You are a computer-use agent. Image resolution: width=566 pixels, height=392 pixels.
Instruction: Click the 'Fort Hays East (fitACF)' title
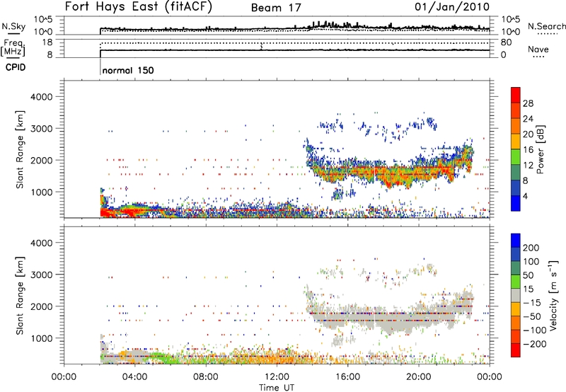[x=138, y=6]
